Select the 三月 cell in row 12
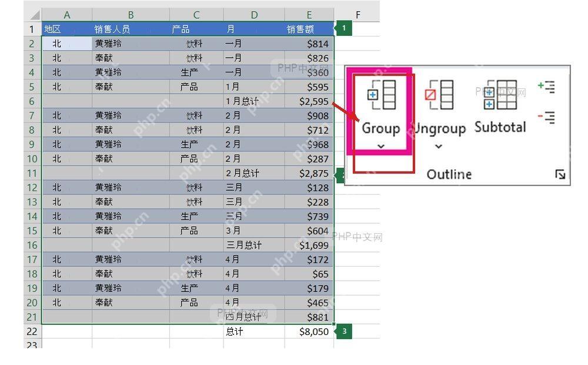Screen dimensions: 588x365 pyautogui.click(x=254, y=187)
